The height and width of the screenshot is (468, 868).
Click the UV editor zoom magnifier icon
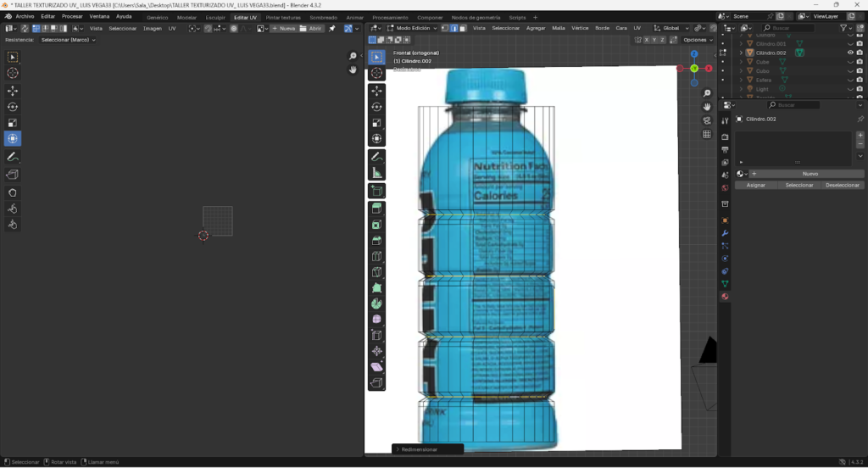(353, 56)
